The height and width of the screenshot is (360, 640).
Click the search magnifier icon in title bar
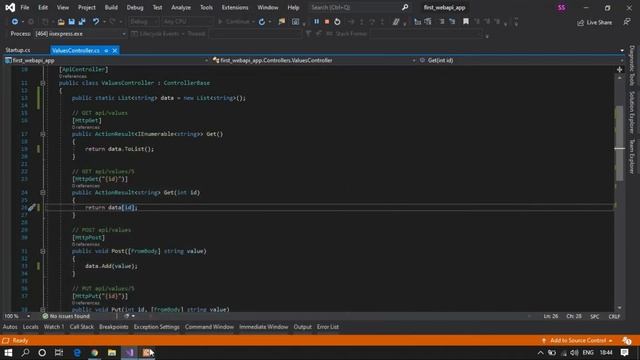[405, 7]
